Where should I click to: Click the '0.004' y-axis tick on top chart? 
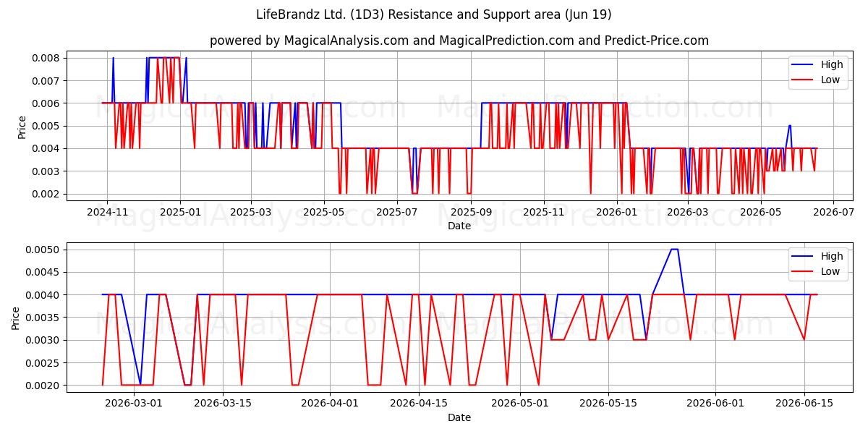(47, 149)
